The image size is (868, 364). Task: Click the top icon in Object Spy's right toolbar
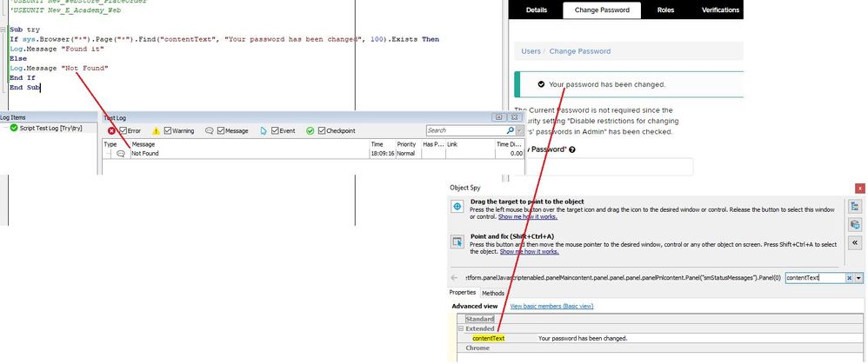tap(854, 206)
